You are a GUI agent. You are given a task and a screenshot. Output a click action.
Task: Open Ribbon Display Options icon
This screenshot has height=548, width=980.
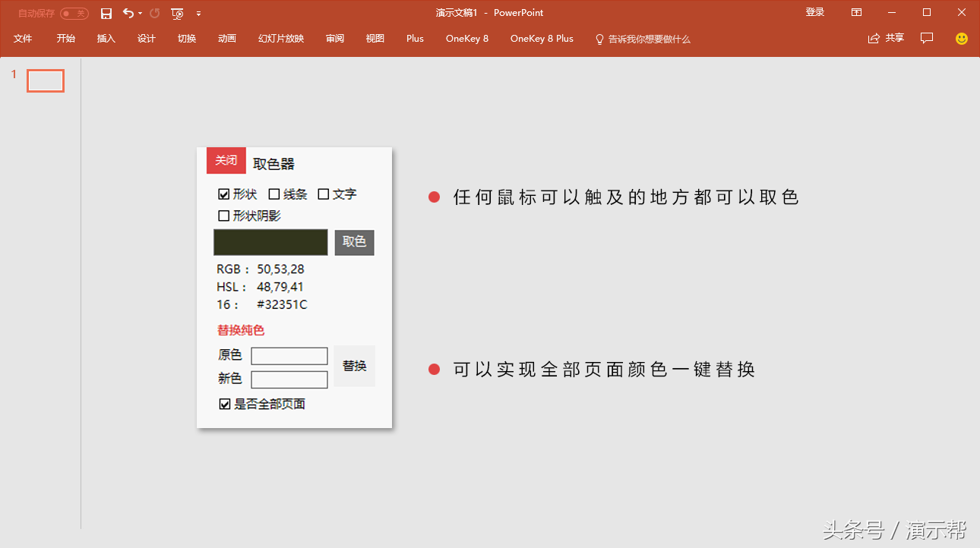[856, 12]
